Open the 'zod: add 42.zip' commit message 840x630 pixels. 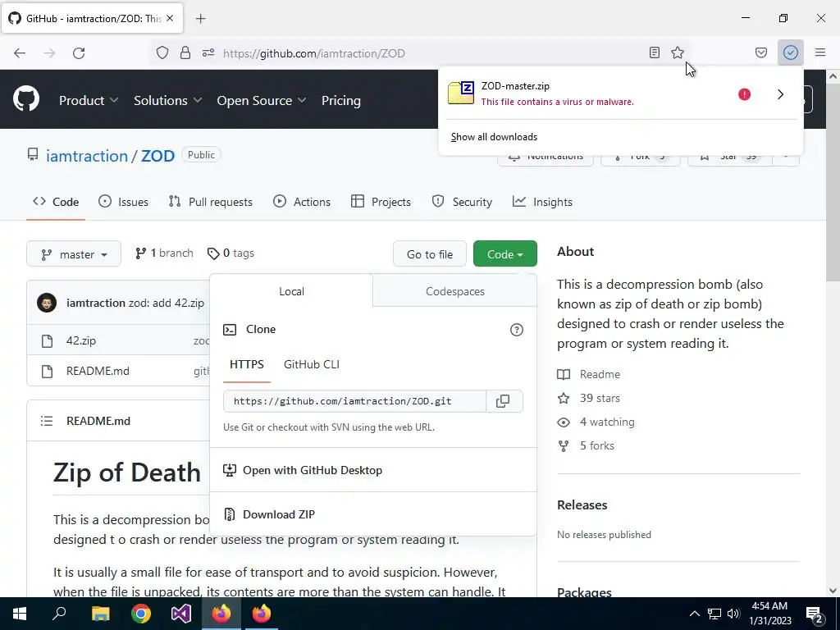166,303
